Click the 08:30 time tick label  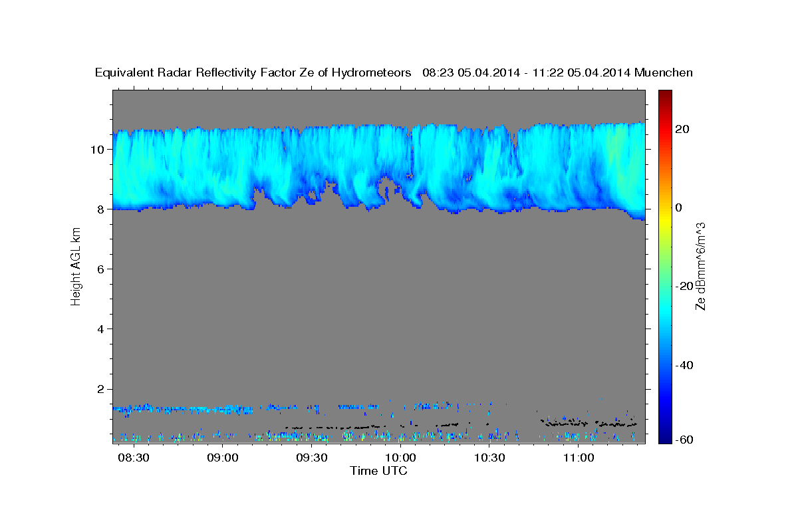point(134,458)
